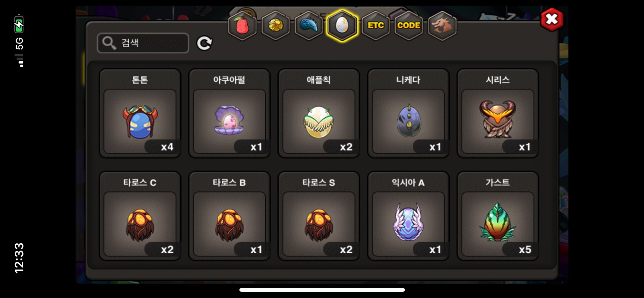Click the 검색 search input field

(143, 43)
